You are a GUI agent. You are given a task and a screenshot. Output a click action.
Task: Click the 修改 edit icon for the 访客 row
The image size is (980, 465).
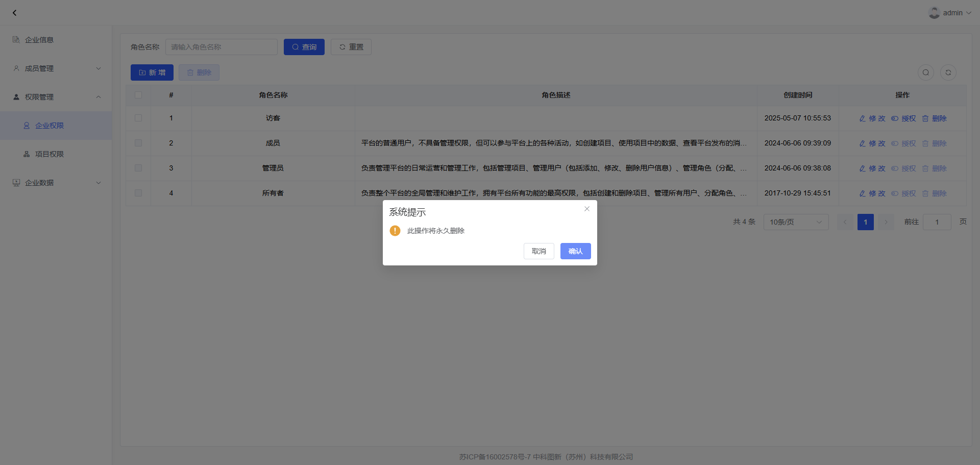click(x=863, y=118)
